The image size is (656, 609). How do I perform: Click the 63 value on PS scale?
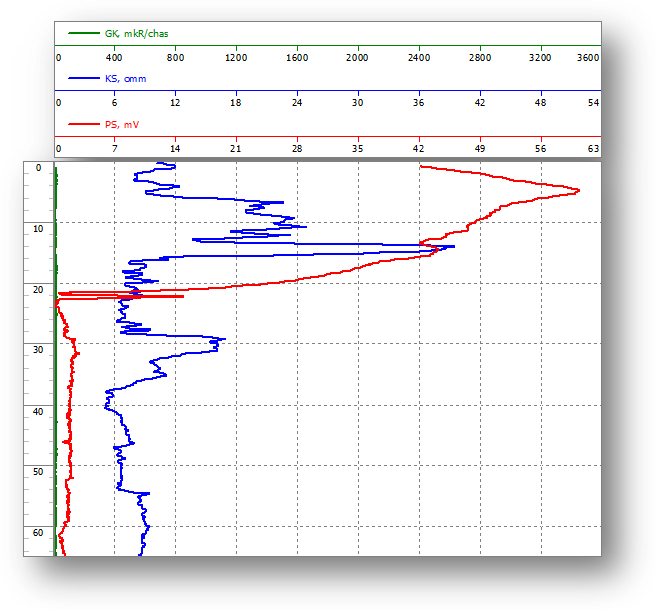point(593,149)
